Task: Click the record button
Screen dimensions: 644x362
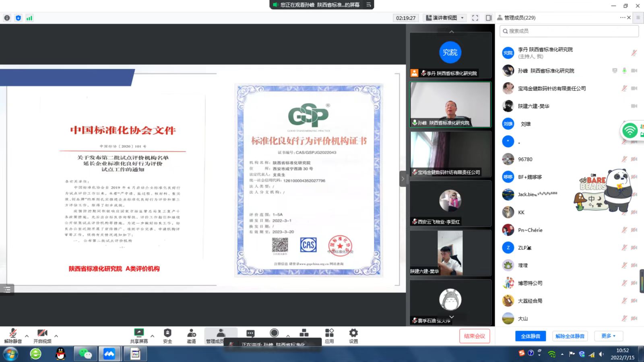Action: pos(274,333)
